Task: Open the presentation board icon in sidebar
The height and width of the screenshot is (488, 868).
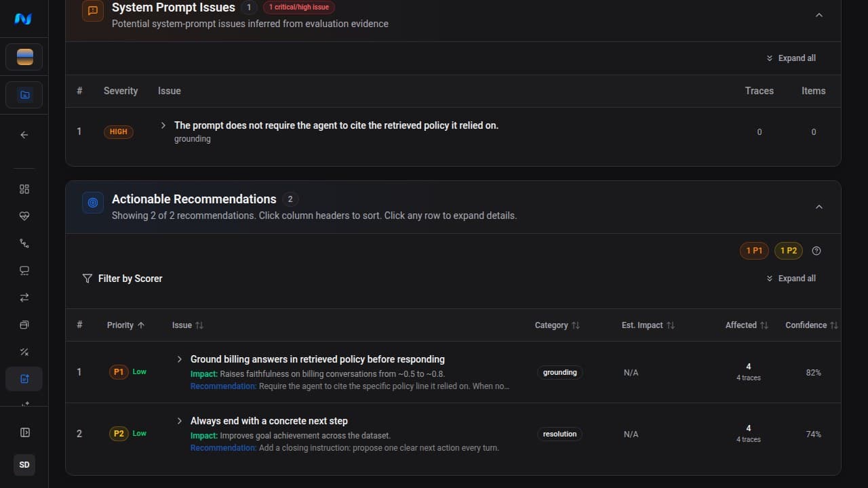Action: 24,270
